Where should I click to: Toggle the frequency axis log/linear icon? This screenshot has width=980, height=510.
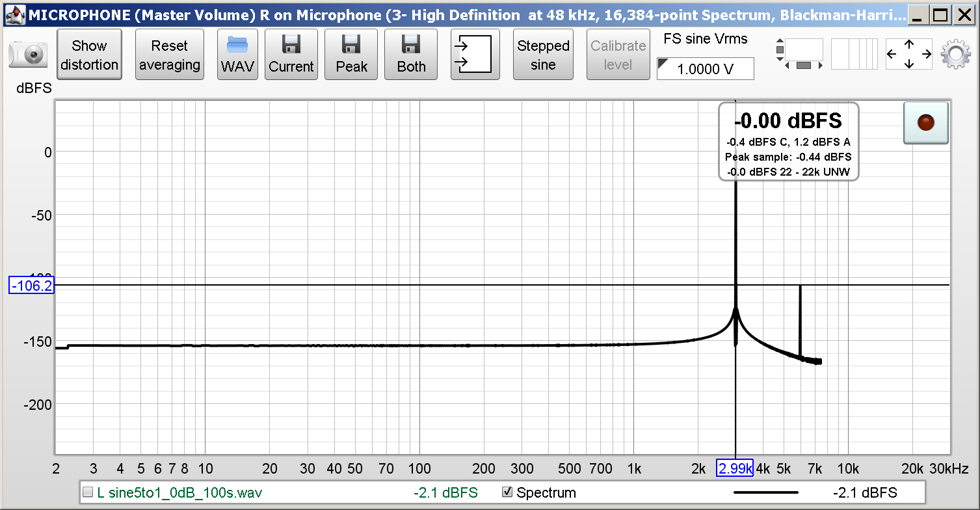pos(849,55)
